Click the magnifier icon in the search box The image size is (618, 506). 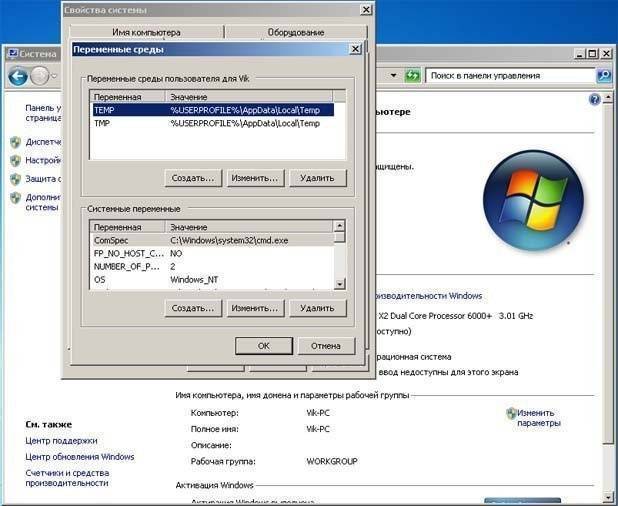(603, 75)
